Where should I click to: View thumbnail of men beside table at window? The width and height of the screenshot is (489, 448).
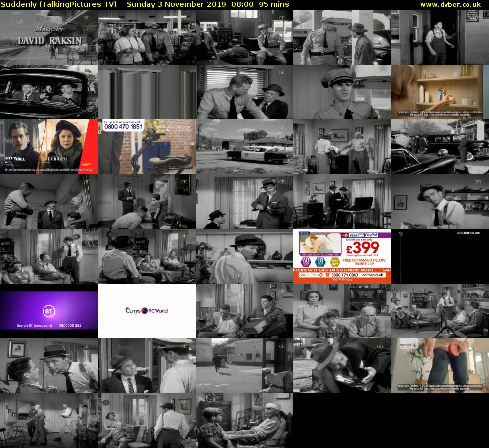click(x=342, y=202)
